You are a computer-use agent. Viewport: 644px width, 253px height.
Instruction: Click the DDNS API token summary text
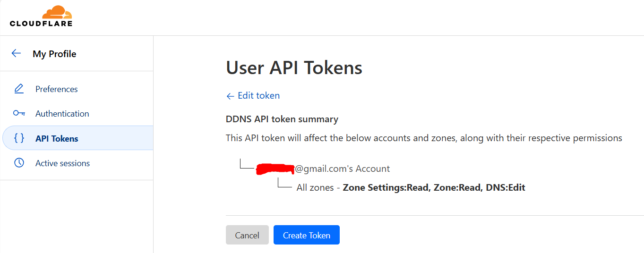tap(282, 119)
